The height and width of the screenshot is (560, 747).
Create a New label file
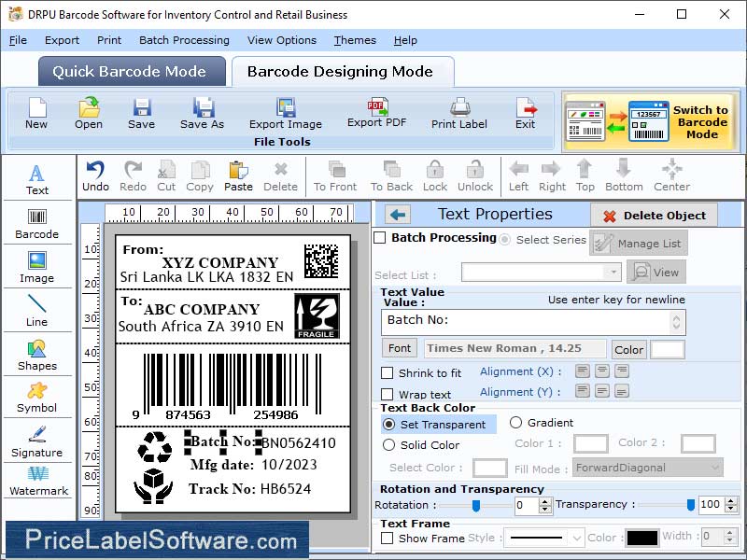tap(36, 113)
